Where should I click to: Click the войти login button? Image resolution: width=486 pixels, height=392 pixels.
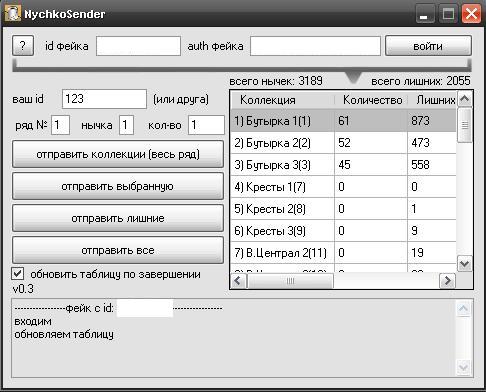(x=428, y=46)
